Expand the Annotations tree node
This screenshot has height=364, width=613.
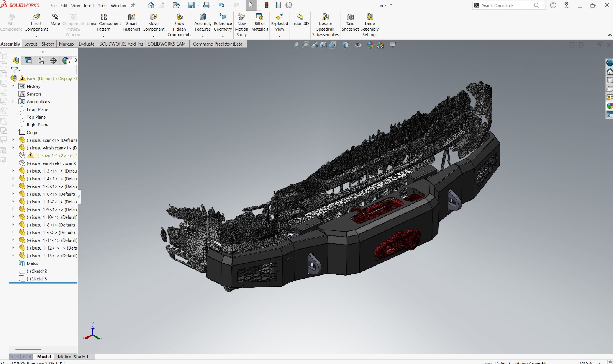coord(13,101)
